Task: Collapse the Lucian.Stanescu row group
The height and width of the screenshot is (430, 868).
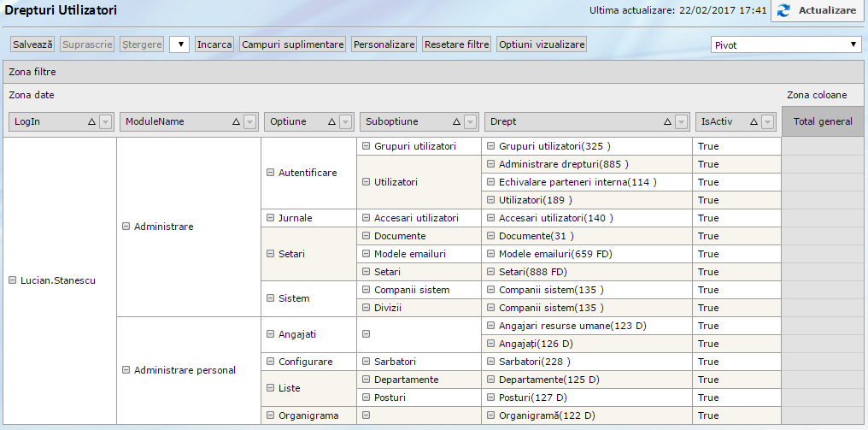Action: point(13,280)
